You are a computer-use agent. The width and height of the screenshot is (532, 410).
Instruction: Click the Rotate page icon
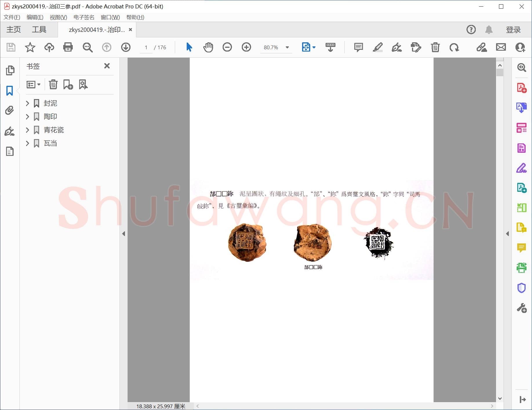tap(454, 47)
